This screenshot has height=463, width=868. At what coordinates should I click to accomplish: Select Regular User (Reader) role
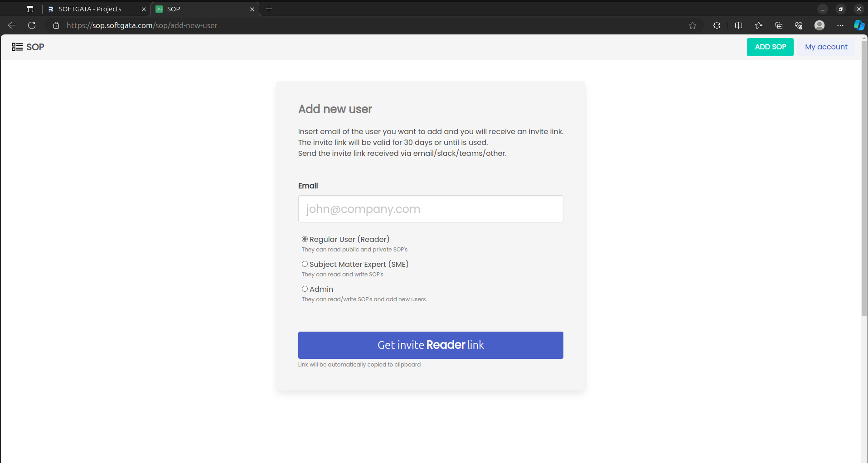(x=305, y=239)
